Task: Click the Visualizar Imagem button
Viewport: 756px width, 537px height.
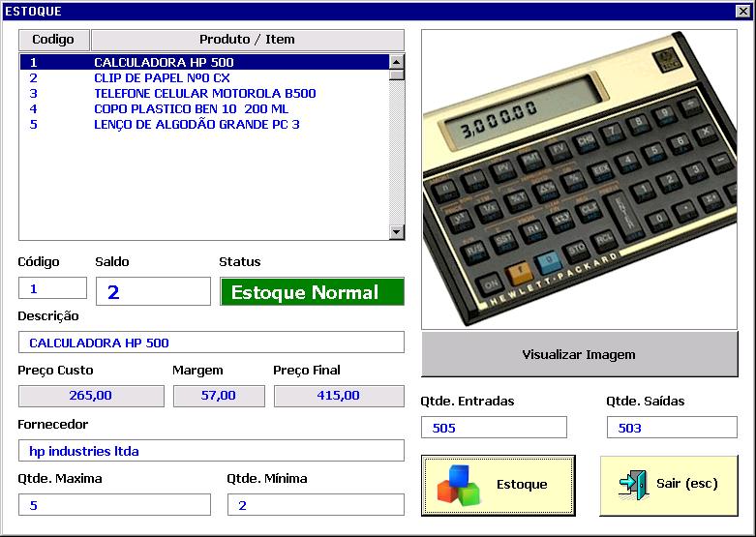Action: [x=580, y=354]
